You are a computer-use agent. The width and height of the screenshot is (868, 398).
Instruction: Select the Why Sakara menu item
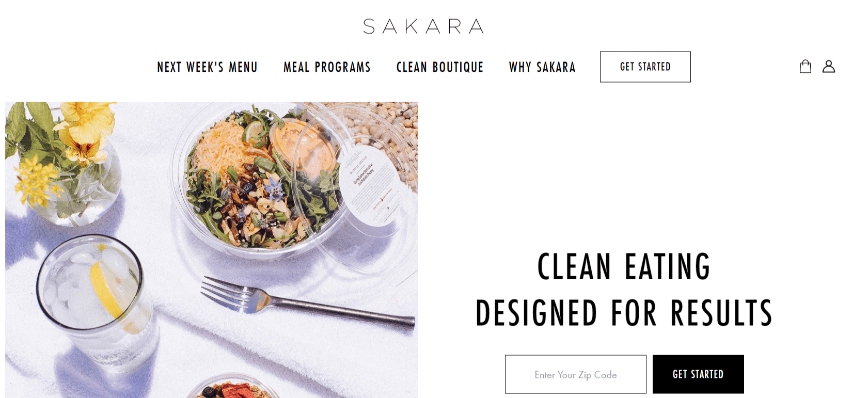pos(542,67)
